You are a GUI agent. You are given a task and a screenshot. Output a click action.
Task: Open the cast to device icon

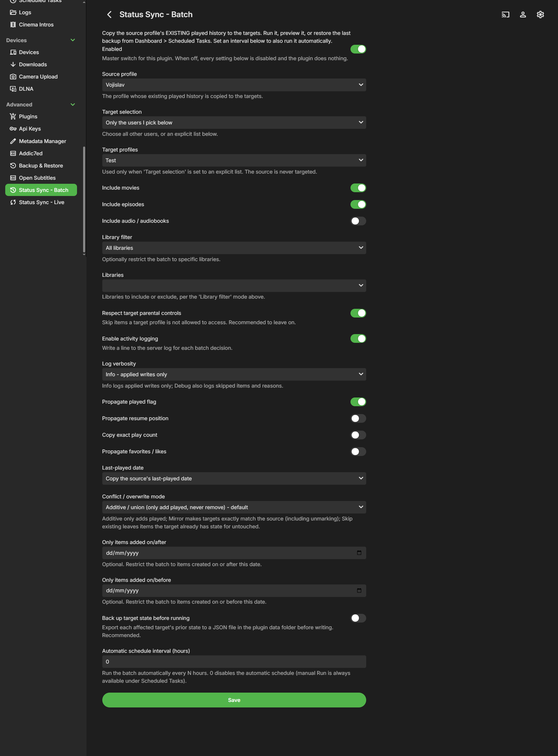click(505, 15)
